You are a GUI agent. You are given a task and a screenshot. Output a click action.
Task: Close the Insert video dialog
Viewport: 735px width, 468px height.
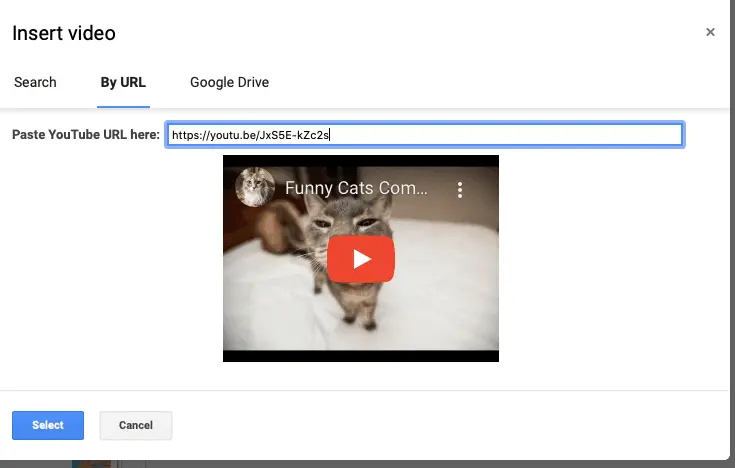click(x=710, y=32)
